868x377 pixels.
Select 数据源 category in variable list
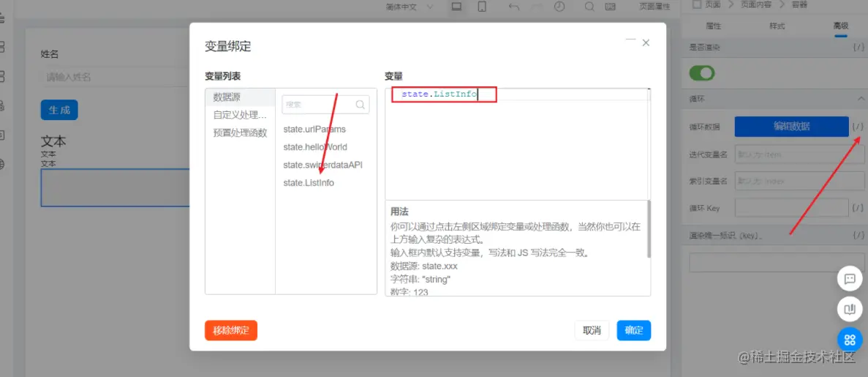(241, 97)
